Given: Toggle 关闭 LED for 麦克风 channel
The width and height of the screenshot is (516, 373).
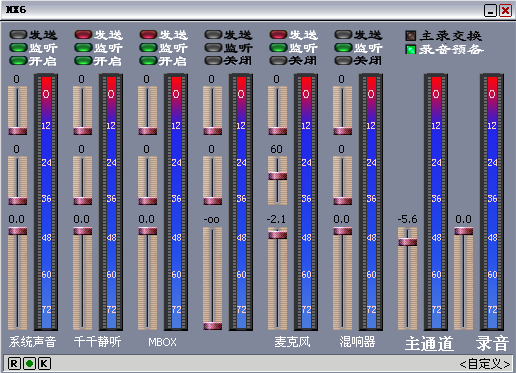Looking at the screenshot, I should click(x=278, y=61).
